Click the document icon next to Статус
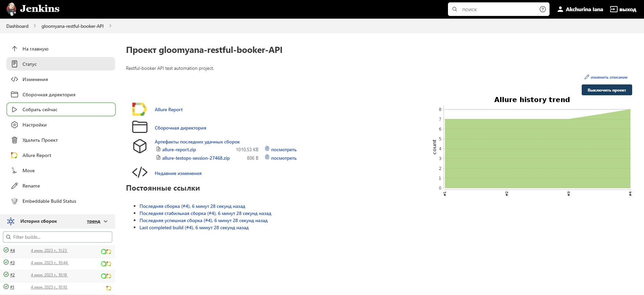 pyautogui.click(x=15, y=64)
